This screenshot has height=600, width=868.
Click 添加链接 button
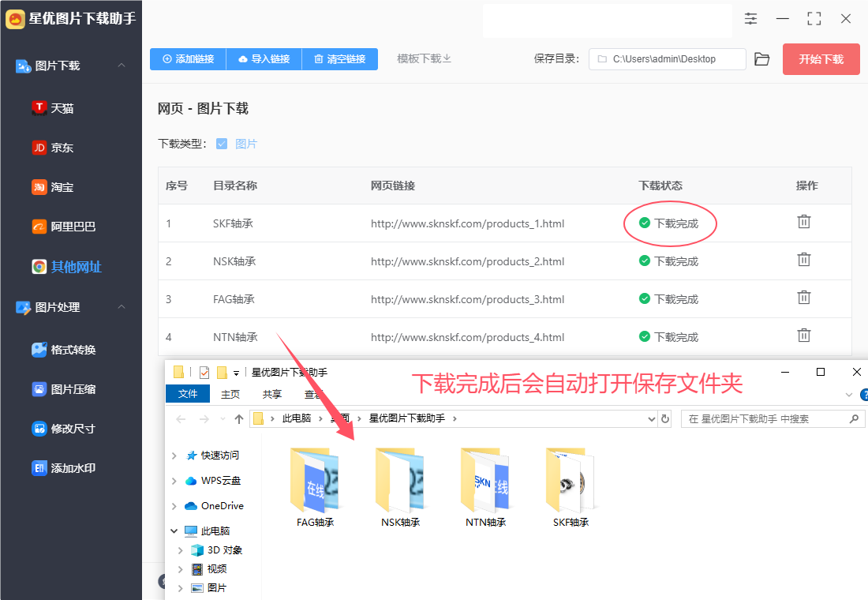[x=189, y=58]
